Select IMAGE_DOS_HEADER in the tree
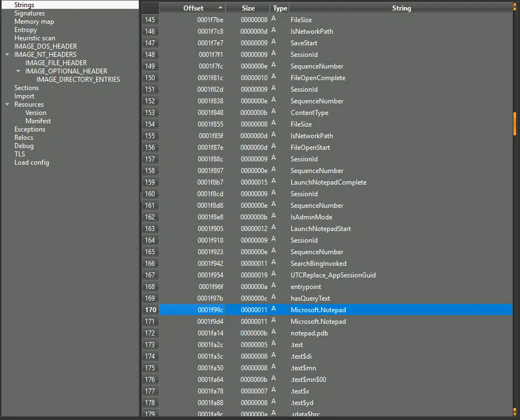 [x=45, y=46]
